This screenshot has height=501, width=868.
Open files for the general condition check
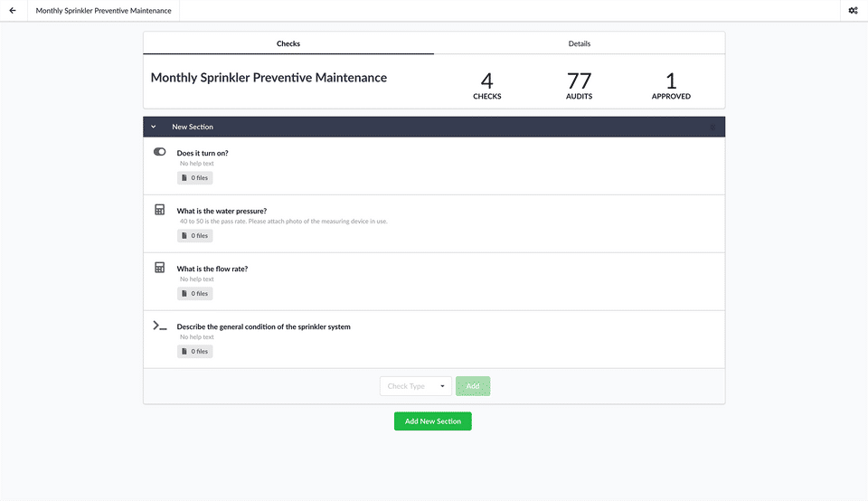point(194,352)
